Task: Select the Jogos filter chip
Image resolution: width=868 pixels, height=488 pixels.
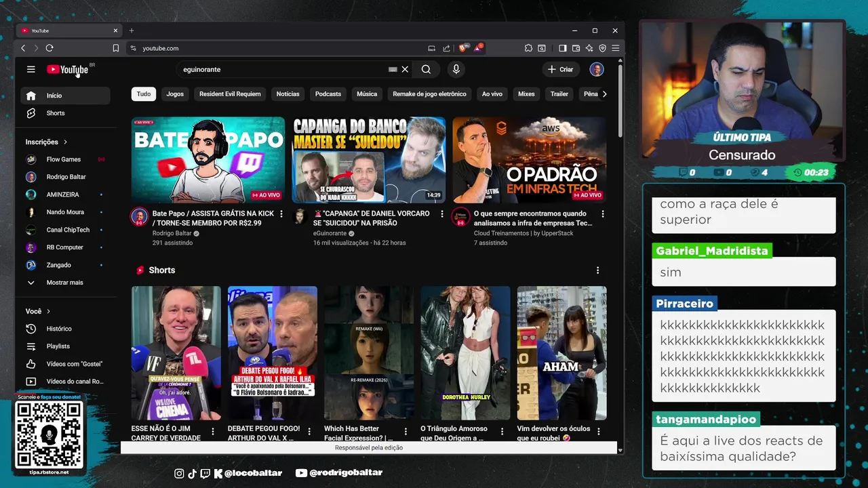Action: pos(175,94)
